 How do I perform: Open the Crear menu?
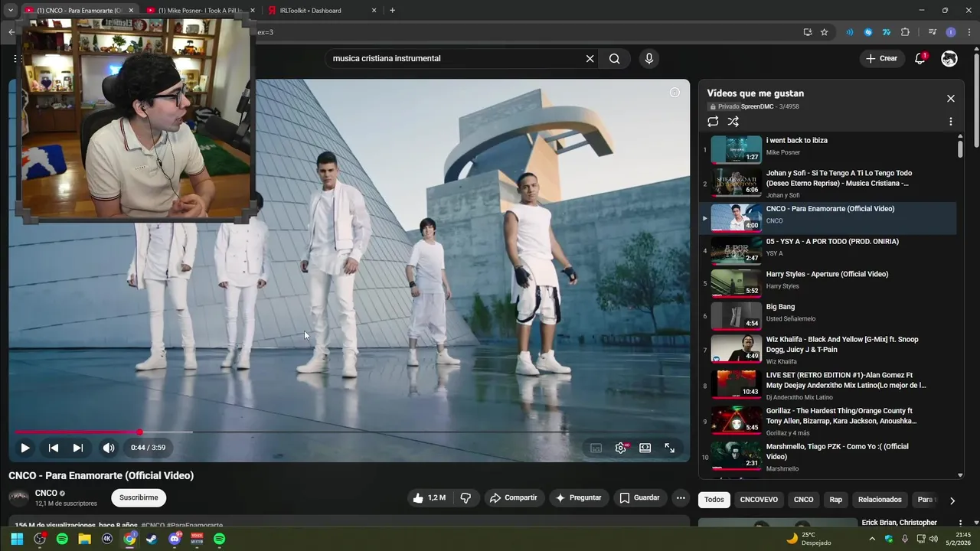coord(881,58)
